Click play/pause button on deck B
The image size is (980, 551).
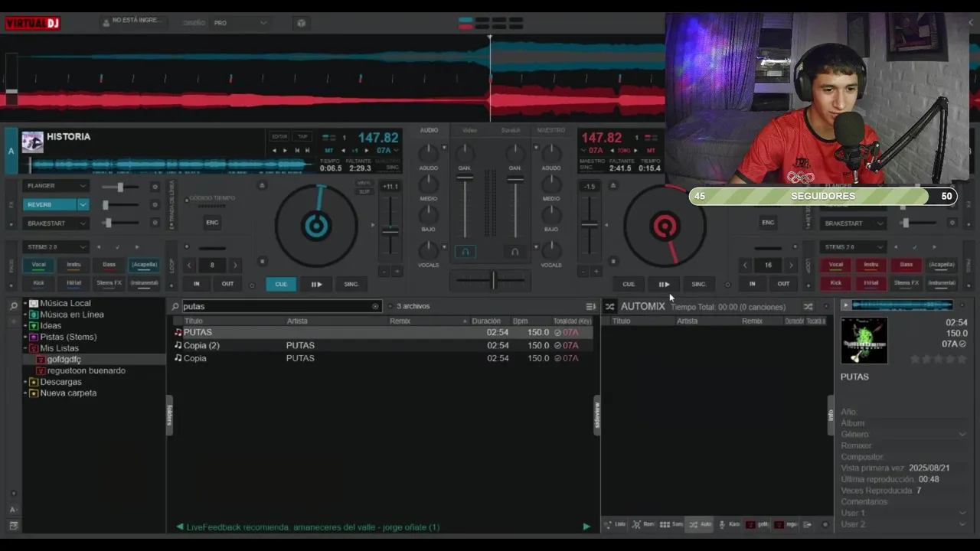point(664,284)
